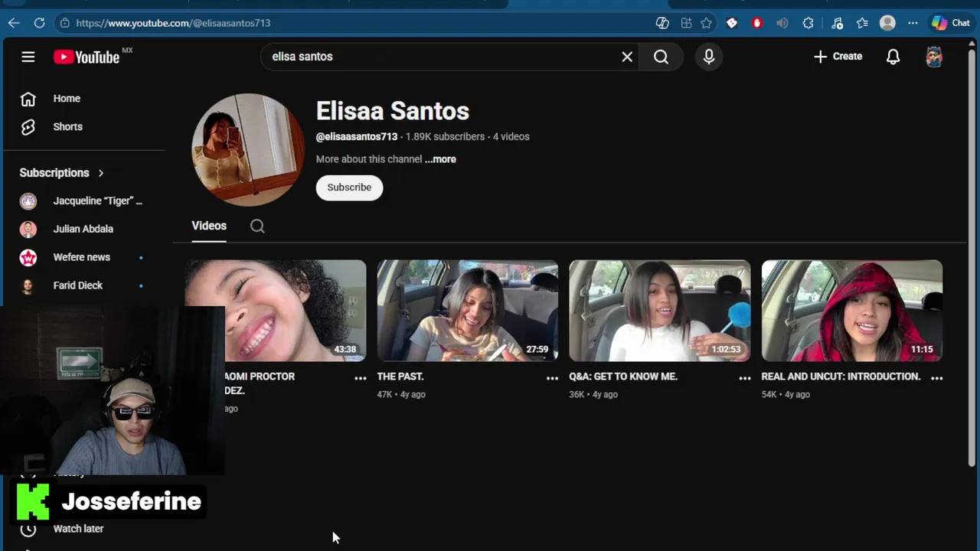
Task: Clear the search box with the X icon
Action: 627,57
